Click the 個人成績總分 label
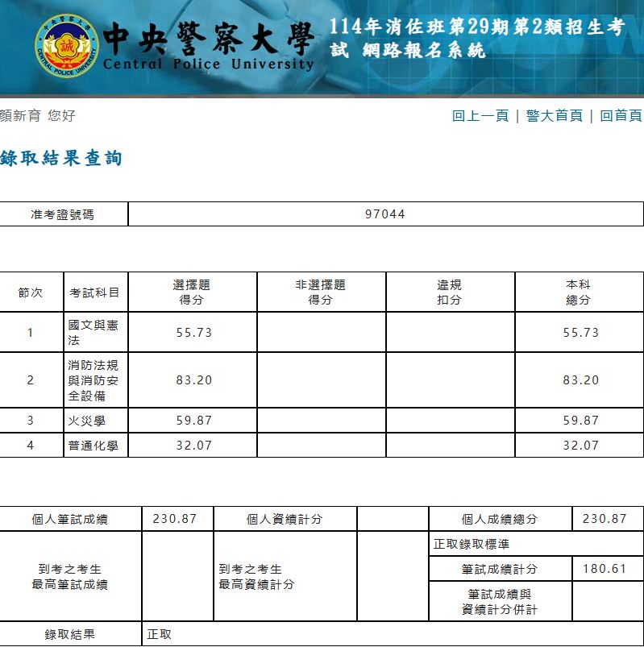 [x=500, y=519]
